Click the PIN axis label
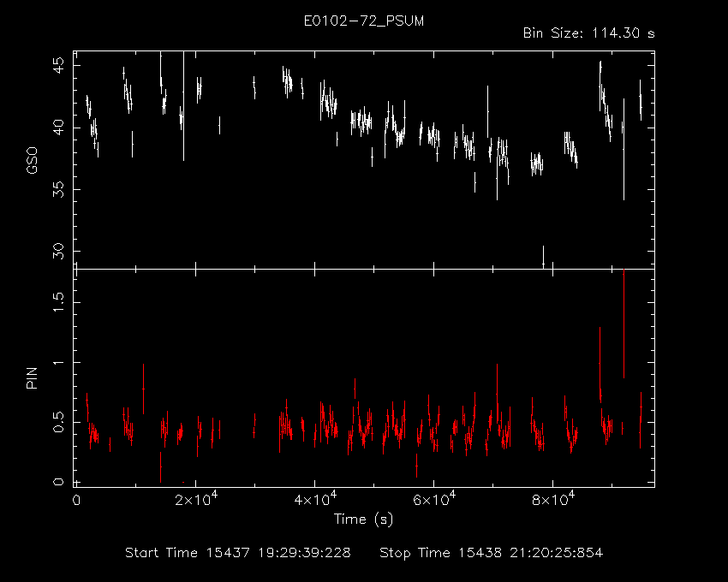 [32, 378]
